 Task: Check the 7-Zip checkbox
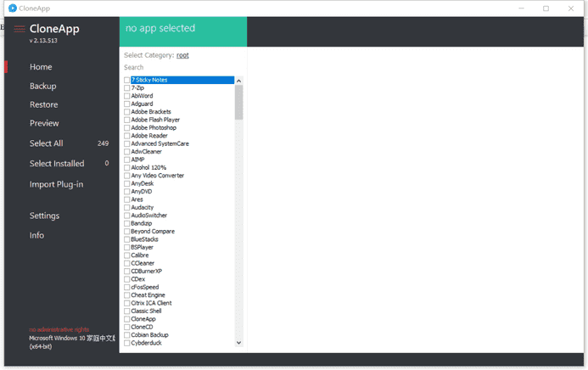coord(126,88)
